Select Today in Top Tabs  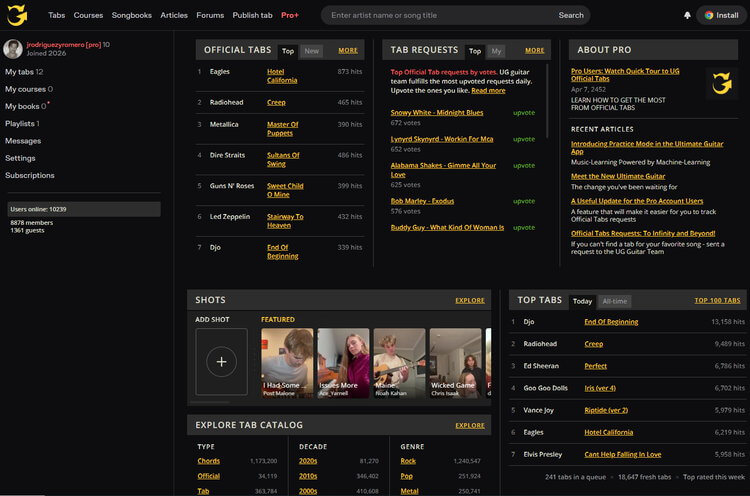pos(582,301)
